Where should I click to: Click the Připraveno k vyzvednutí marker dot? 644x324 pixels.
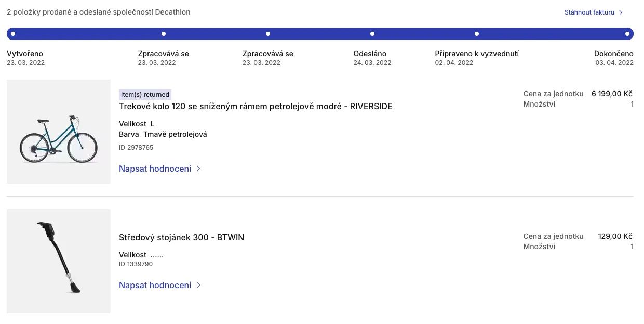[477, 34]
